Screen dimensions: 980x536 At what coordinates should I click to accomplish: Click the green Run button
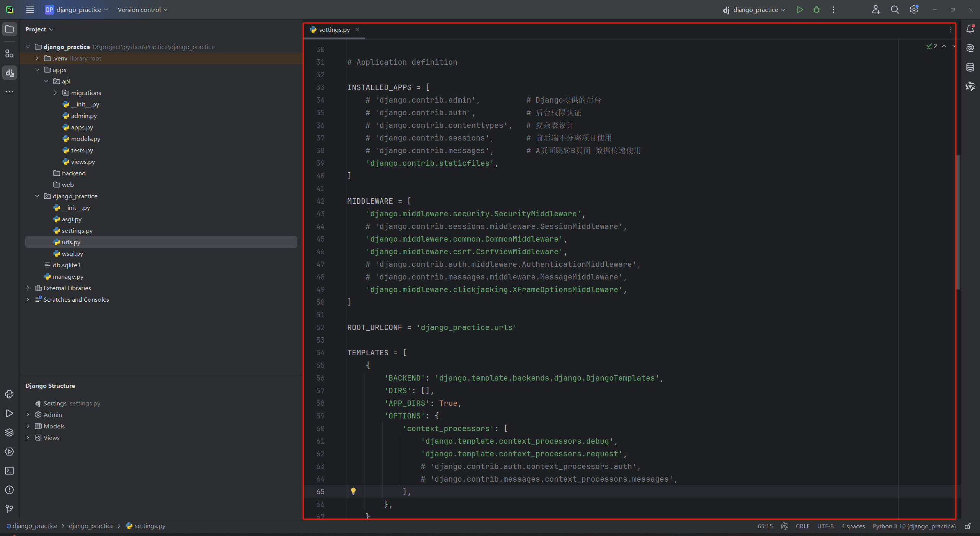tap(799, 10)
